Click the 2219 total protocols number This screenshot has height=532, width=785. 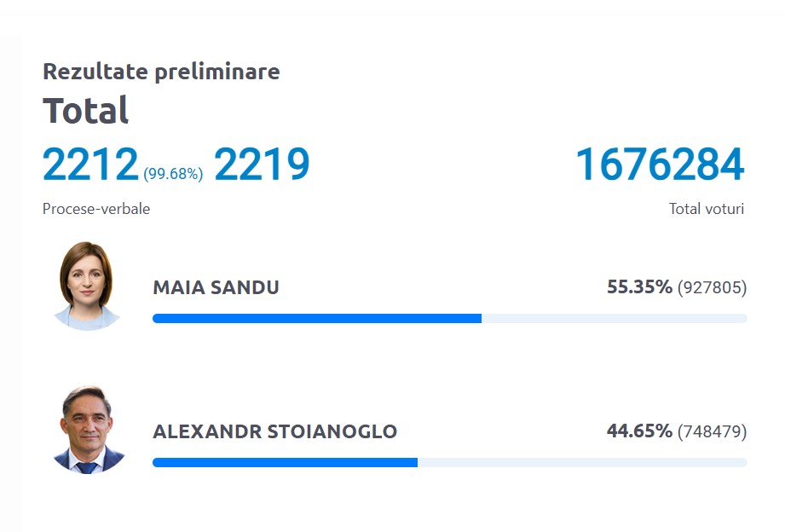(x=262, y=165)
